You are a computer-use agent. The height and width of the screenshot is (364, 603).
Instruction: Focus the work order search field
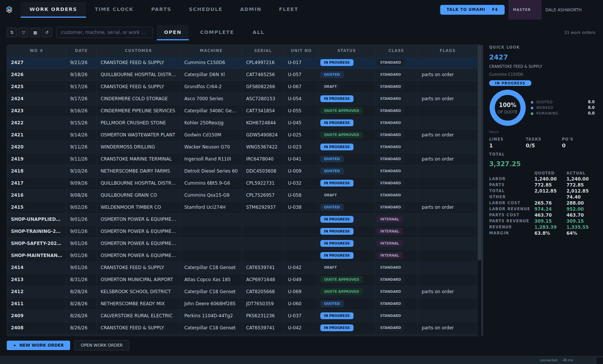point(104,32)
